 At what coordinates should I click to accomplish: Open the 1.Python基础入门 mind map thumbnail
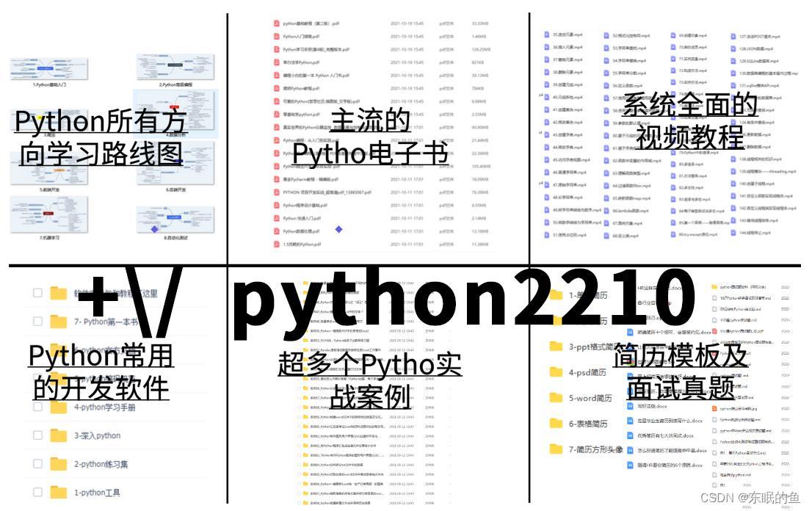[x=49, y=68]
